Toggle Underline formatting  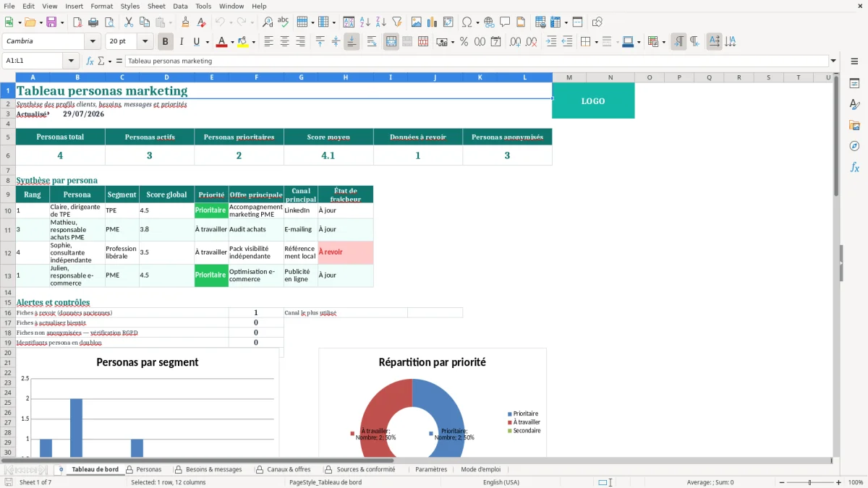point(196,41)
